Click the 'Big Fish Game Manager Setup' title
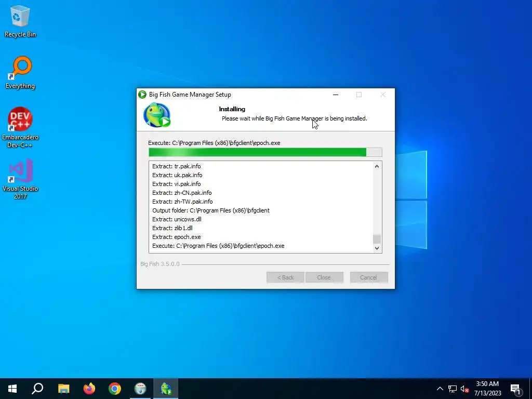 pyautogui.click(x=190, y=95)
